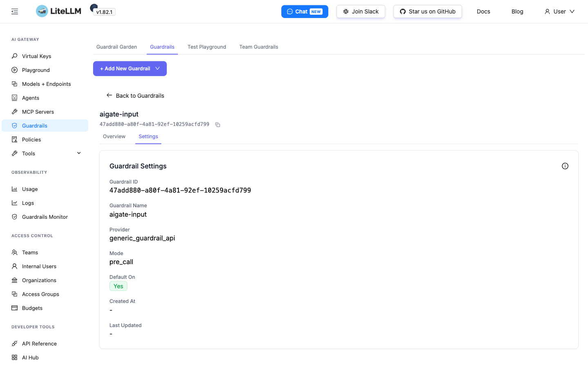This screenshot has width=588, height=368.
Task: Click the Models + Endpoints icon
Action: point(15,84)
